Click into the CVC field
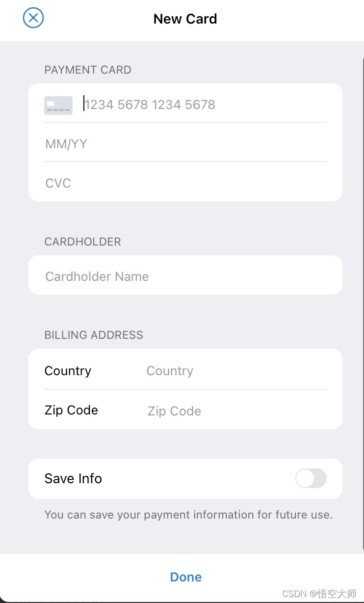This screenshot has height=603, width=364. point(185,183)
